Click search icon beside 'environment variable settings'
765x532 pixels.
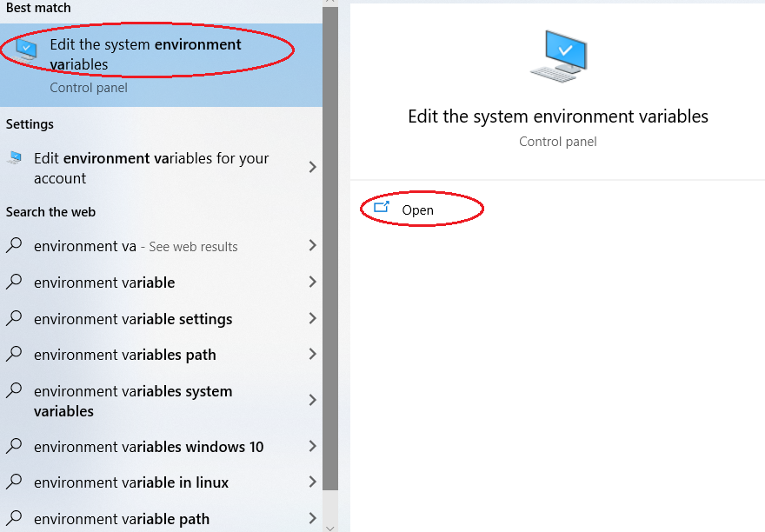(14, 318)
